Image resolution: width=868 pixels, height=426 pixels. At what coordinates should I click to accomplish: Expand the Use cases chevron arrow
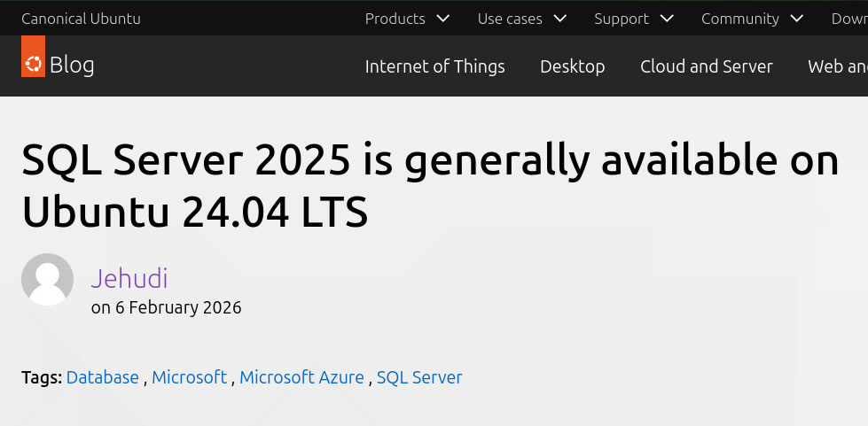point(560,19)
